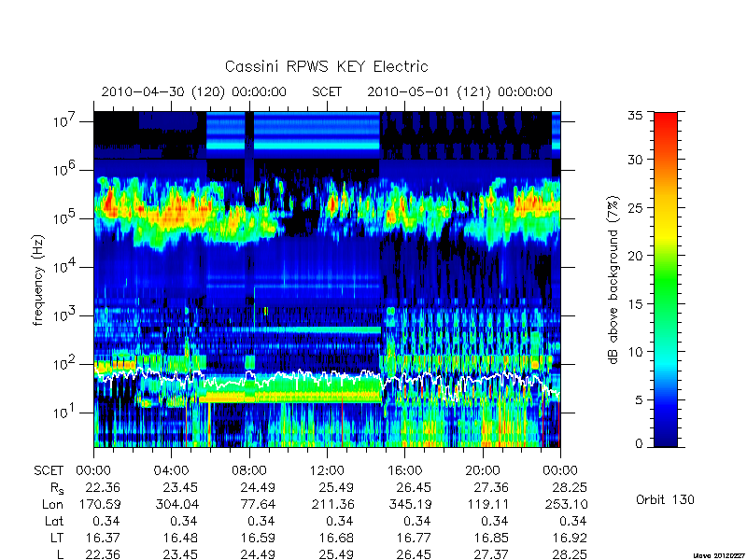Click the LT value '16.68'
Viewport: 747px width, 560px height.
[337, 538]
